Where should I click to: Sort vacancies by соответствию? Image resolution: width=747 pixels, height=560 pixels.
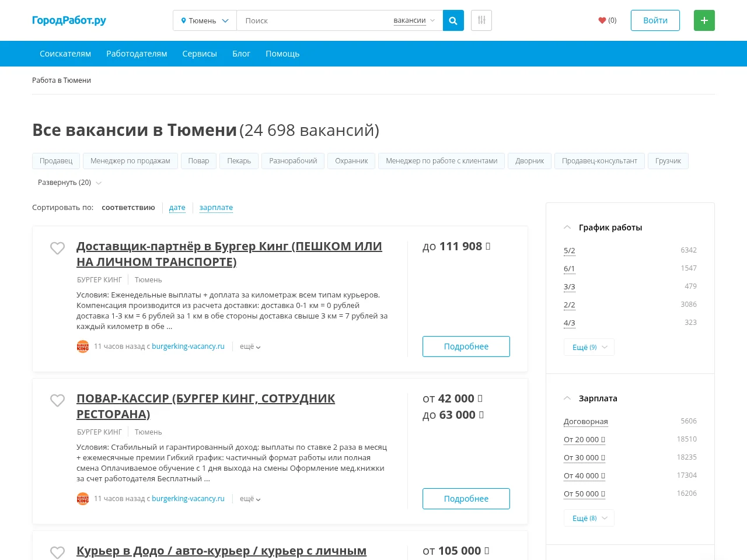click(x=128, y=208)
